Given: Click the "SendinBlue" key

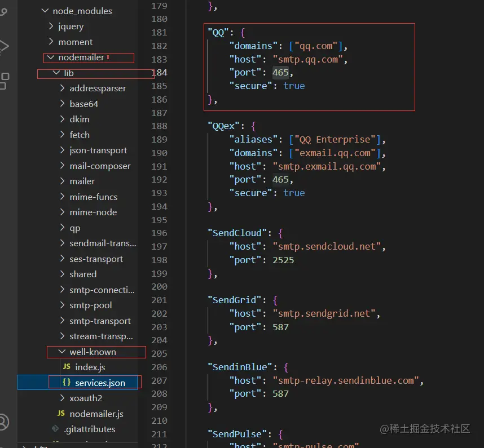Looking at the screenshot, I should coord(240,367).
